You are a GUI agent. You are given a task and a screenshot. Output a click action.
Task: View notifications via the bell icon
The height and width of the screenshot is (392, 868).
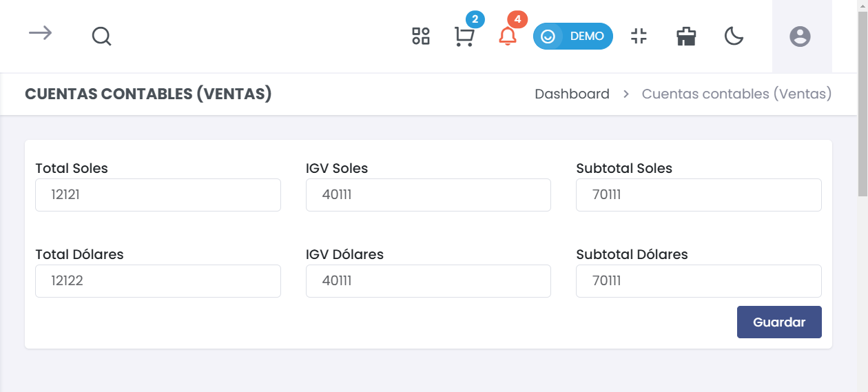point(508,37)
